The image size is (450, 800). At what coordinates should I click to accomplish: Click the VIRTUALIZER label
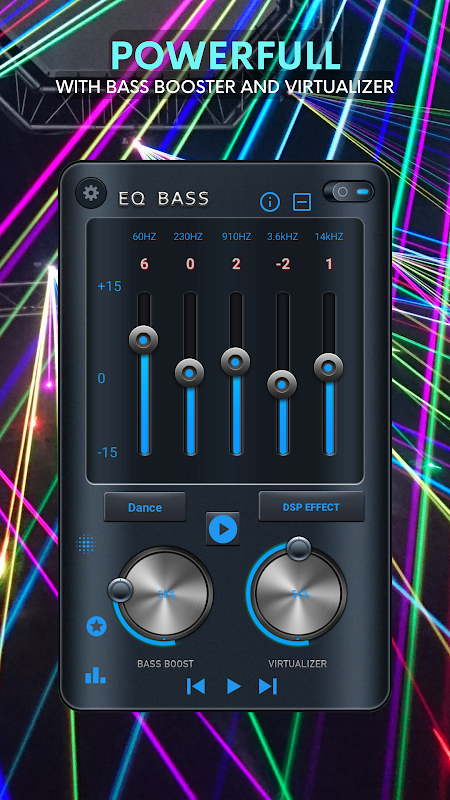[298, 664]
